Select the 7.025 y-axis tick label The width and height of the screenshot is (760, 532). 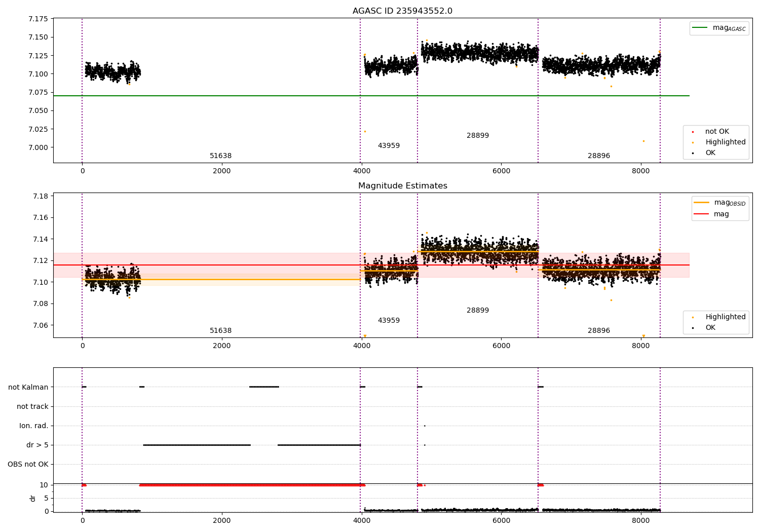38,129
